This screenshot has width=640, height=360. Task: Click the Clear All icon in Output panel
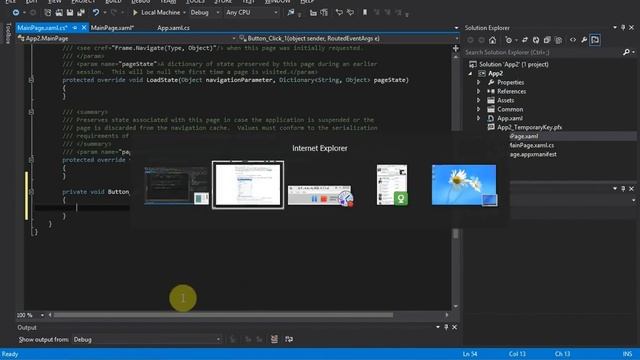(274, 339)
